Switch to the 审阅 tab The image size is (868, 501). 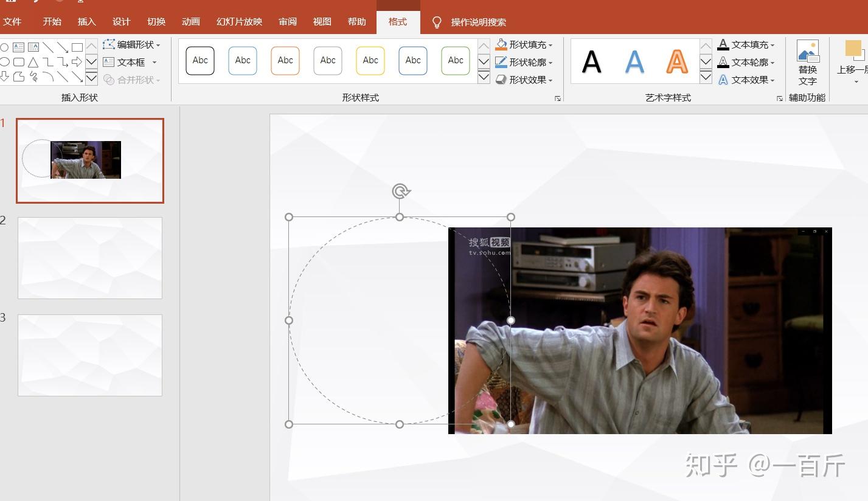coord(288,22)
